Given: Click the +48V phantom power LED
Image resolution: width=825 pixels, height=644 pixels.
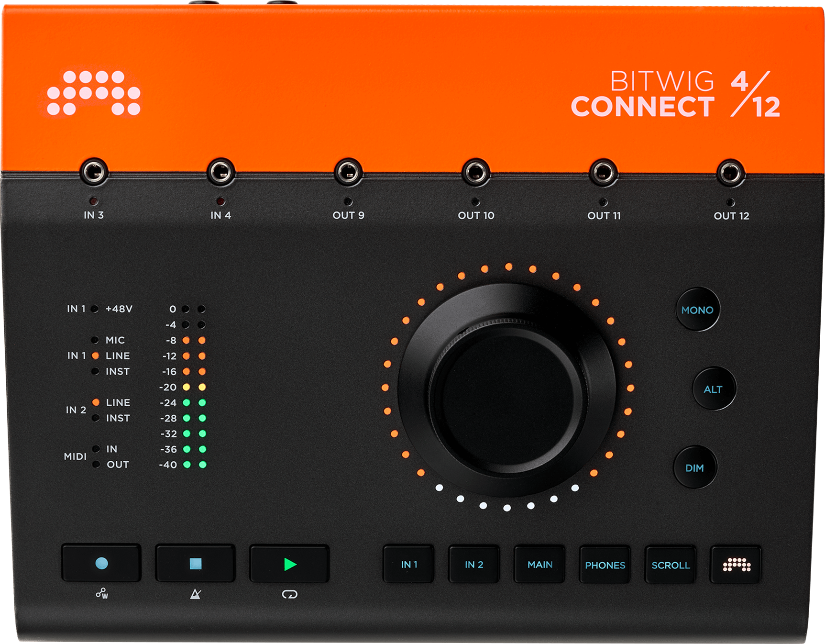Looking at the screenshot, I should point(95,309).
